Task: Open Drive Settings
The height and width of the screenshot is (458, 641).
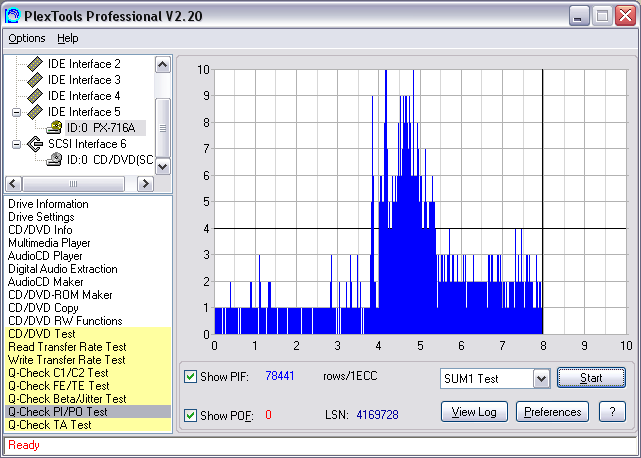Action: point(41,217)
